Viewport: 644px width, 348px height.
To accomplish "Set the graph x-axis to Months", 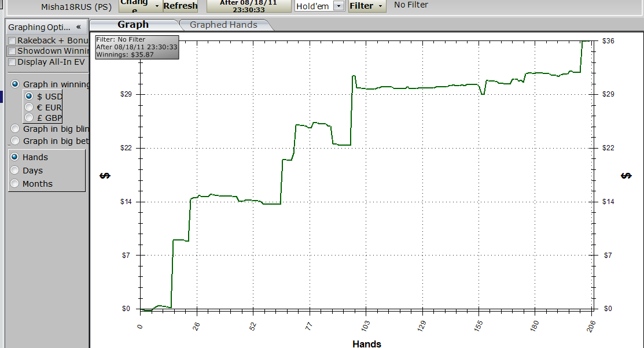I will tap(15, 184).
